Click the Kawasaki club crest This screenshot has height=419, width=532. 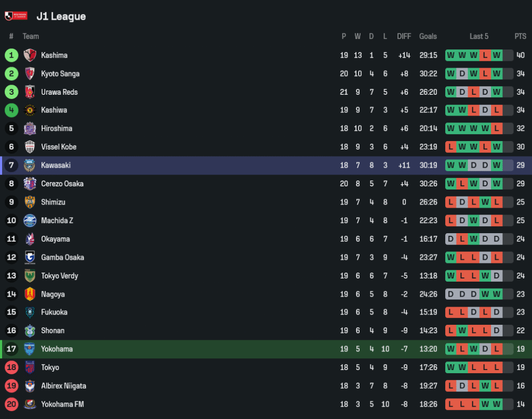(x=30, y=166)
